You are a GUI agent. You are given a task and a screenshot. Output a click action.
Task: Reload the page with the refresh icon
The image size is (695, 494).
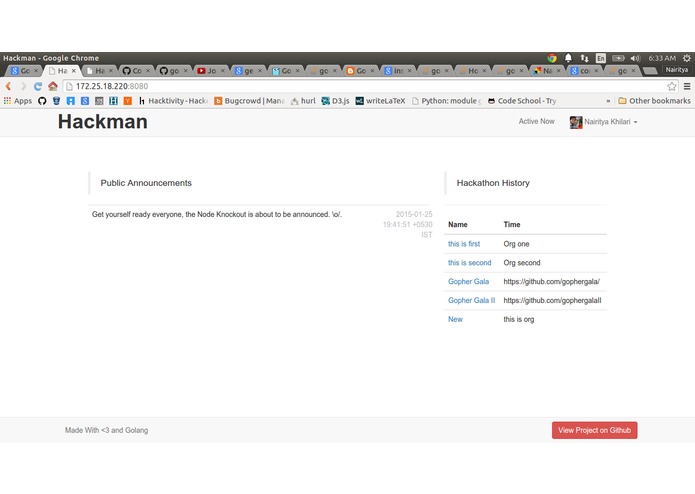[38, 86]
